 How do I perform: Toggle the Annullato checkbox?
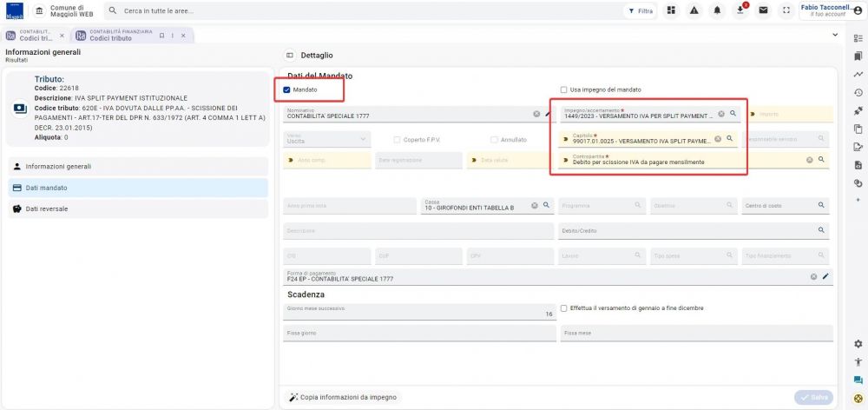tap(495, 140)
